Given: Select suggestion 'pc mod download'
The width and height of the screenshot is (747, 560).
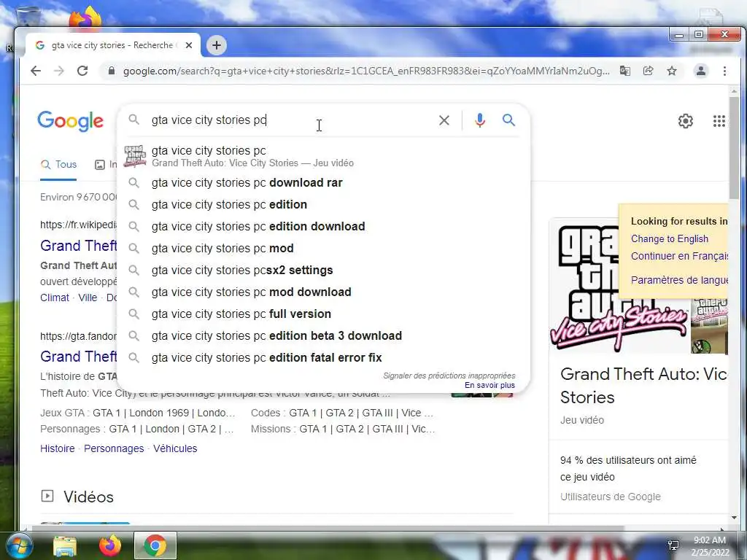Looking at the screenshot, I should [x=323, y=292].
